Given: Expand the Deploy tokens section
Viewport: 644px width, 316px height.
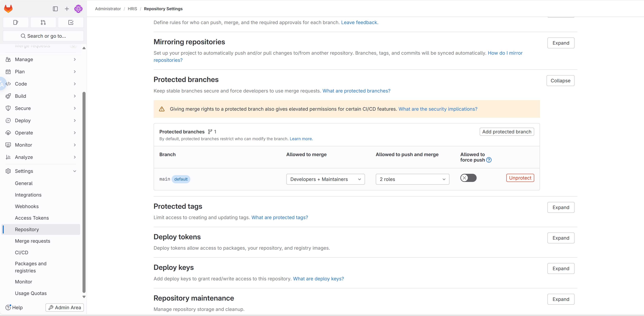Looking at the screenshot, I should 561,238.
